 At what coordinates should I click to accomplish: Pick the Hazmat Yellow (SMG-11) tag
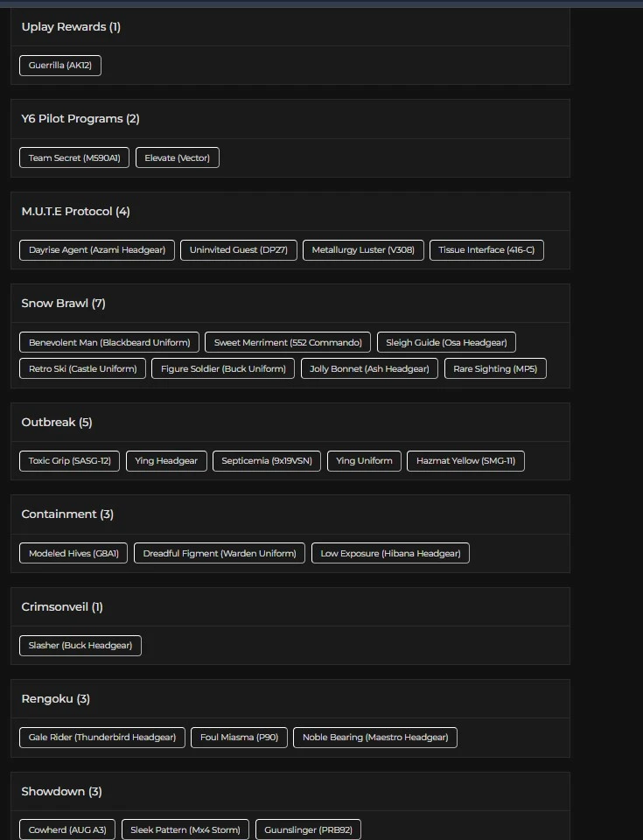click(465, 460)
